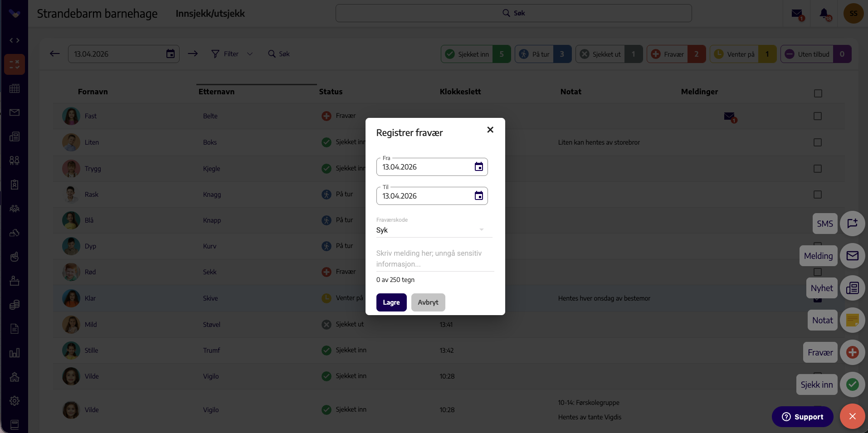Tick the checkbox for Fast Belte row
868x433 pixels.
click(x=818, y=116)
